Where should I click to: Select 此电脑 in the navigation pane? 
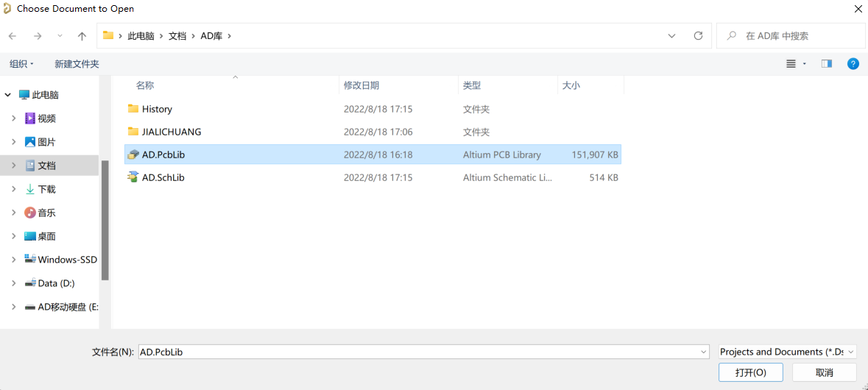tap(46, 95)
